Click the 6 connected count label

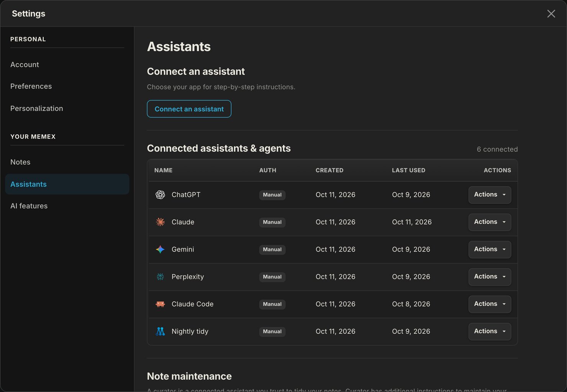pos(497,149)
